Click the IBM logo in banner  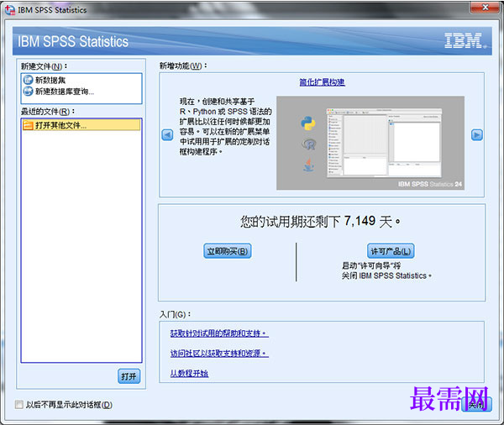(x=464, y=40)
